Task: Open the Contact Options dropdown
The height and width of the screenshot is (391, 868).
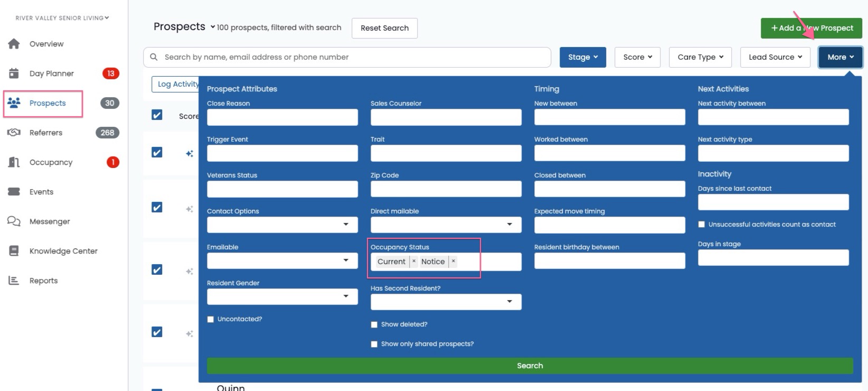Action: click(282, 225)
